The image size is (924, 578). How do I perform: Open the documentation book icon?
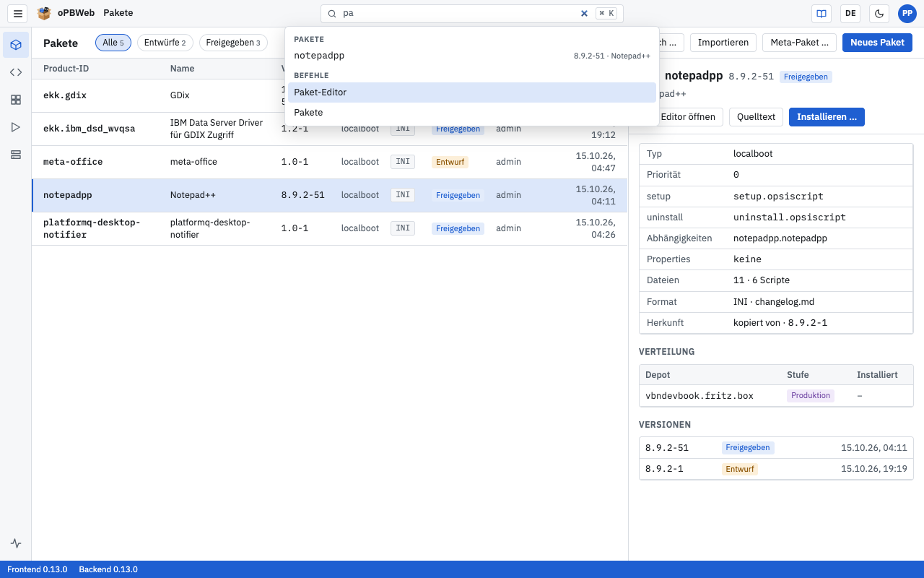[x=821, y=13]
